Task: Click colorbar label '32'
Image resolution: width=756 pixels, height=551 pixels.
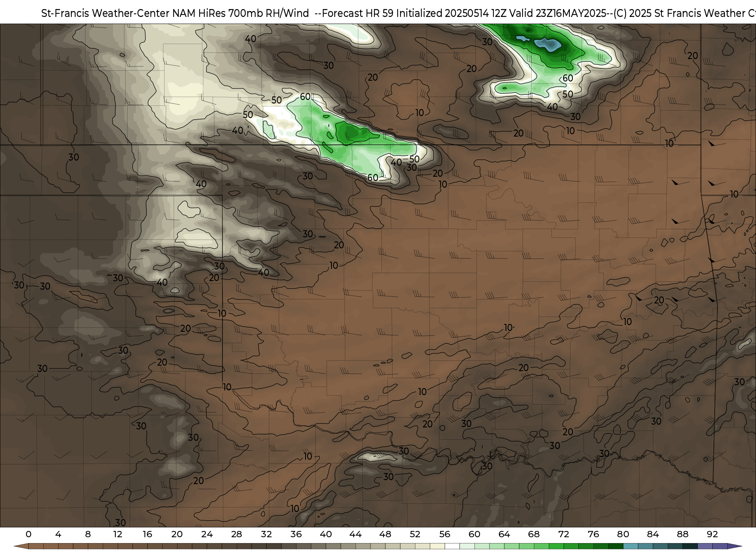Action: [x=266, y=534]
